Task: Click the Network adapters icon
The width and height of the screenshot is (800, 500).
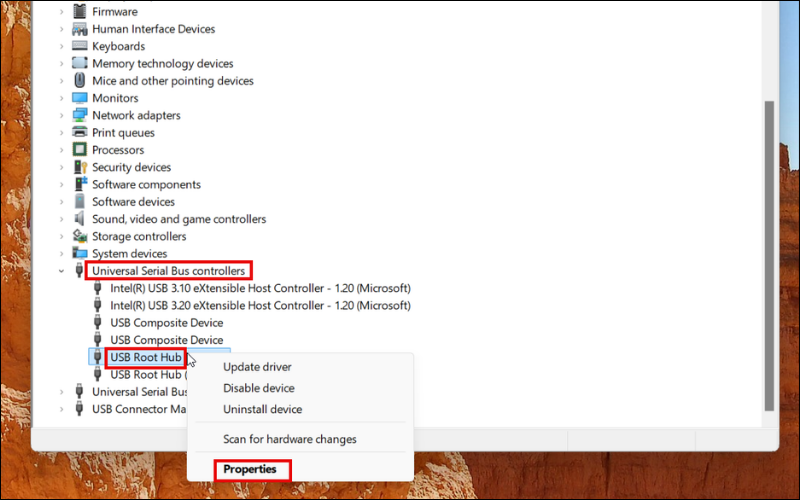Action: coord(80,115)
